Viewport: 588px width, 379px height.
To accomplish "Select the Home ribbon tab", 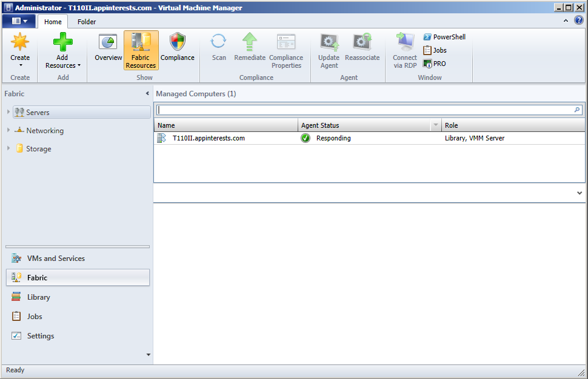I will tap(53, 22).
